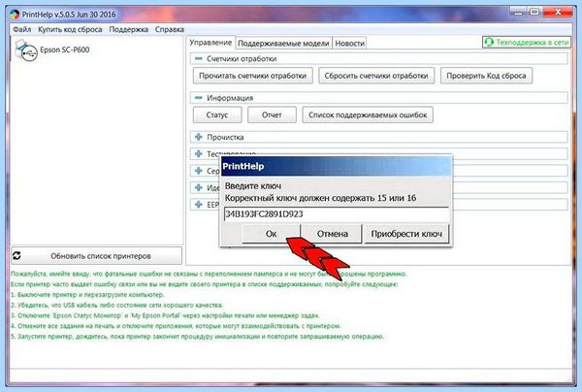Click the headset icon of Техподдержка в сети
Image resolution: width=582 pixels, height=392 pixels.
(x=489, y=43)
